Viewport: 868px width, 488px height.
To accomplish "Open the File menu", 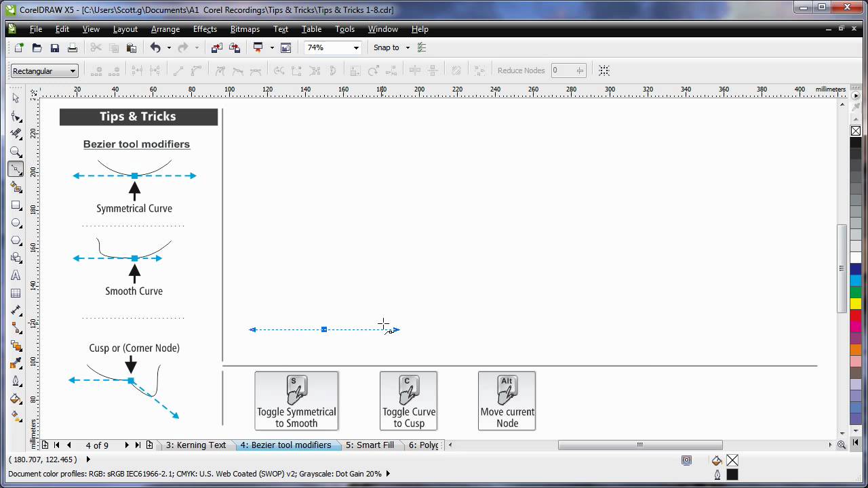I will pyautogui.click(x=36, y=29).
